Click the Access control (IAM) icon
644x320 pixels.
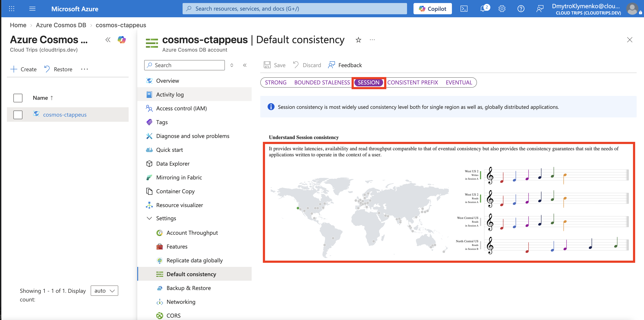(x=149, y=108)
